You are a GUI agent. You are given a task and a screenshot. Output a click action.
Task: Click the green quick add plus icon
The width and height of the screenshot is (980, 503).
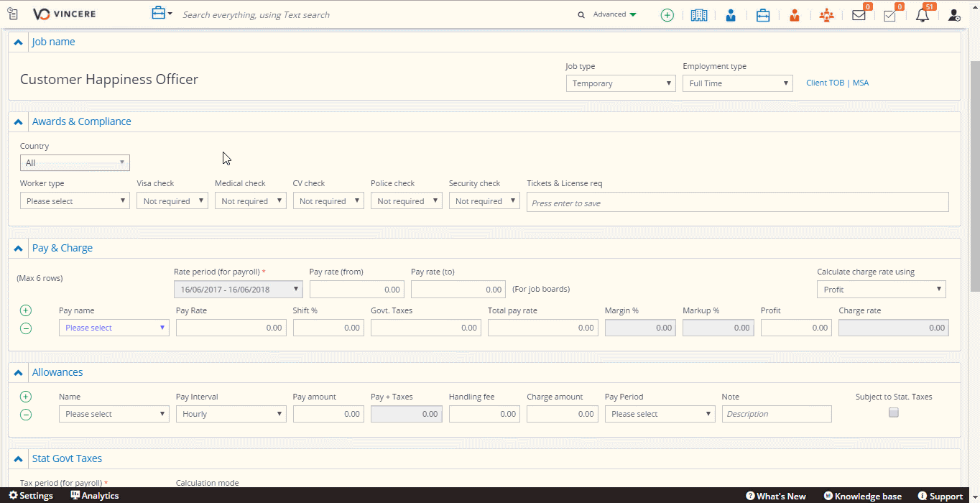tap(667, 15)
